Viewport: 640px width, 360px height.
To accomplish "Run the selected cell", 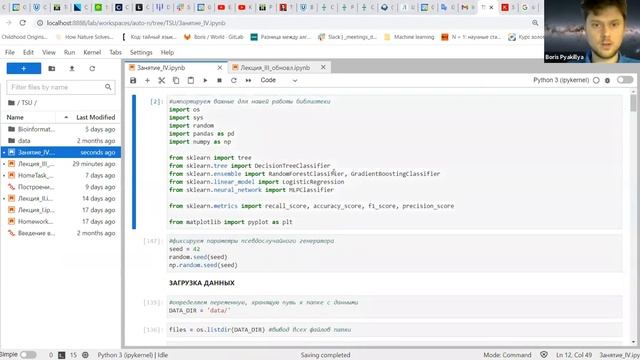I will pos(205,80).
